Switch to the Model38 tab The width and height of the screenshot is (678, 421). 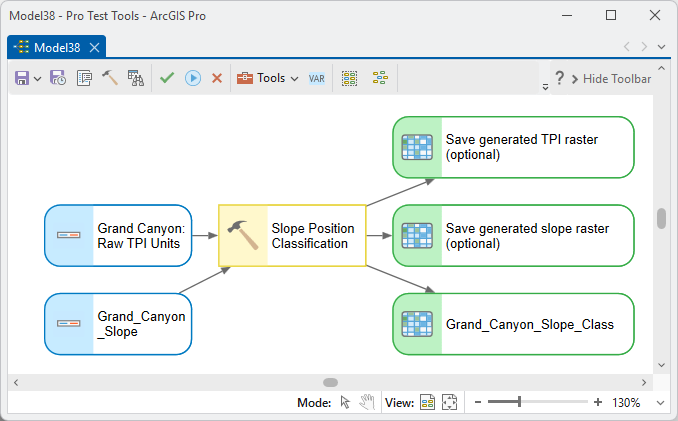57,48
